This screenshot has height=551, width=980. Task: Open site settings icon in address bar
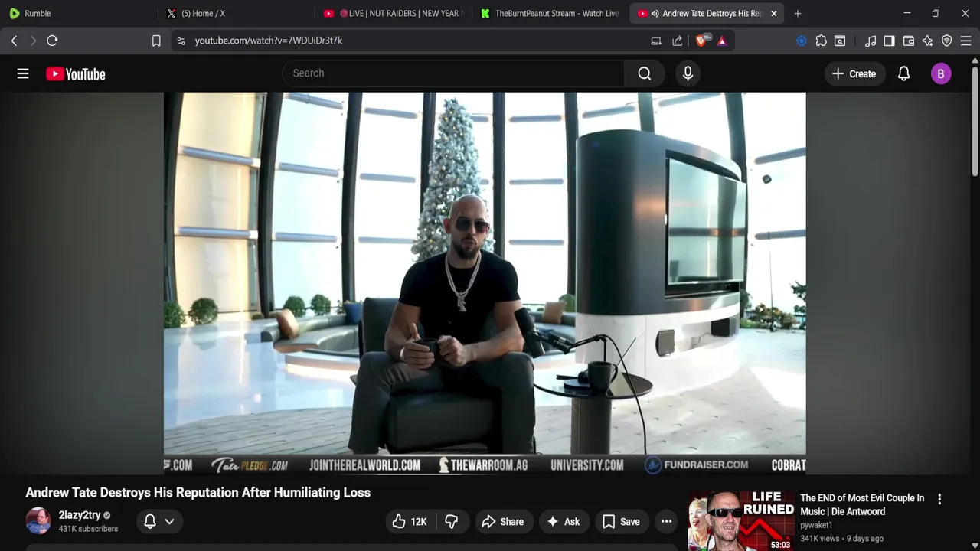[x=181, y=41]
